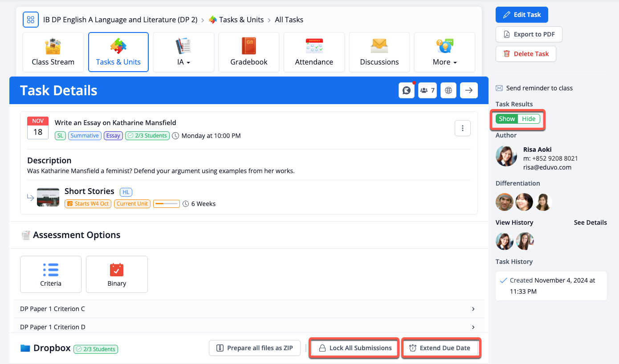Switch to the Gradebook tab
619x364 pixels.
(x=249, y=52)
